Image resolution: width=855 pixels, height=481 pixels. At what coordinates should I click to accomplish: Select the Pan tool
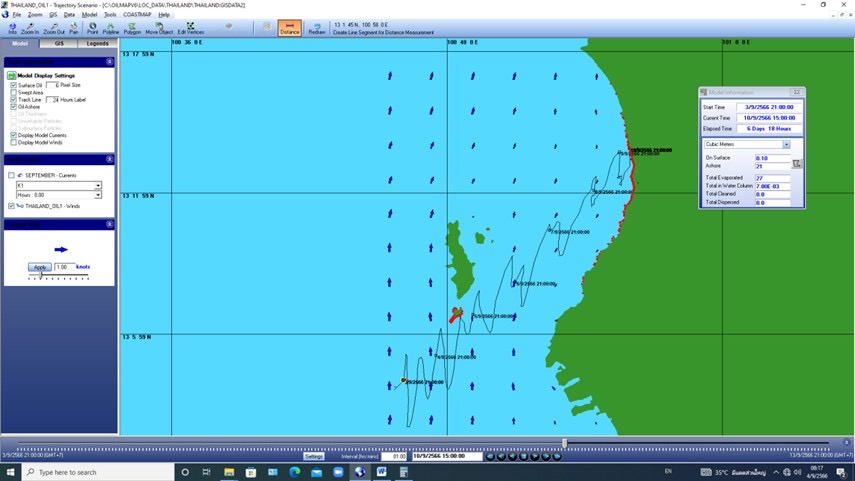pyautogui.click(x=74, y=27)
